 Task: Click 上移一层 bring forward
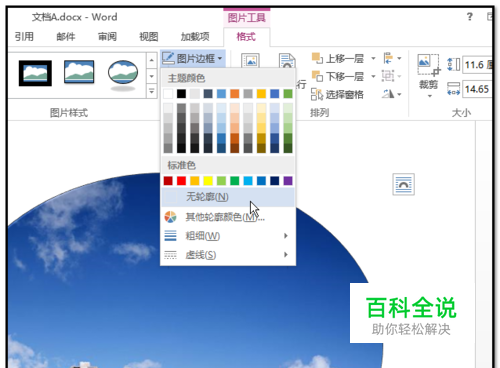pos(338,59)
